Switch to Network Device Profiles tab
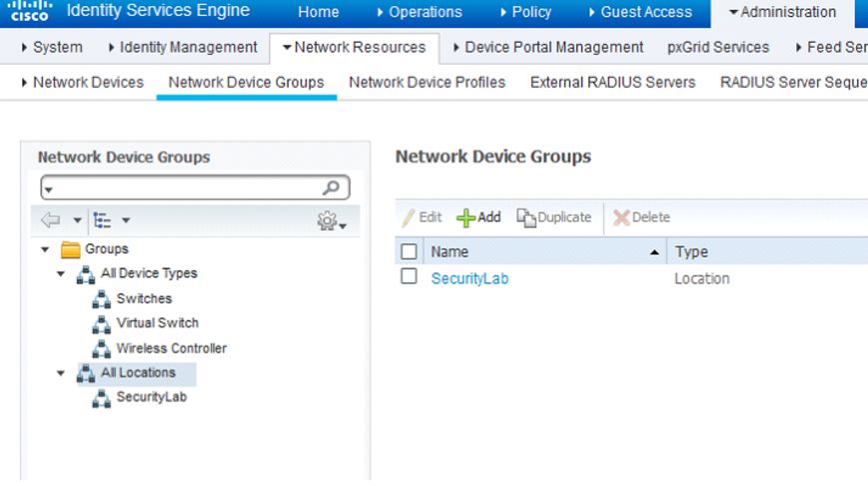 427,83
